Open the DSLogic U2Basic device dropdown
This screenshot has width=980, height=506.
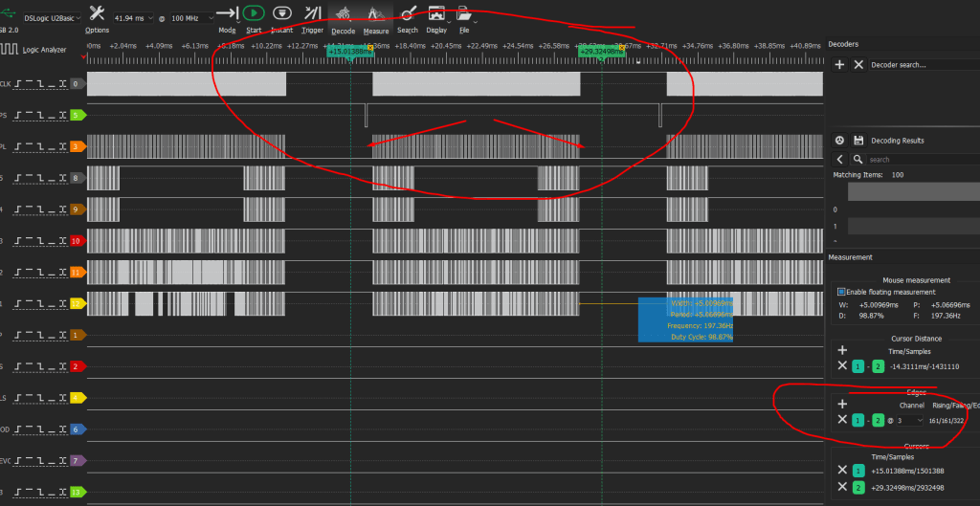[x=56, y=18]
